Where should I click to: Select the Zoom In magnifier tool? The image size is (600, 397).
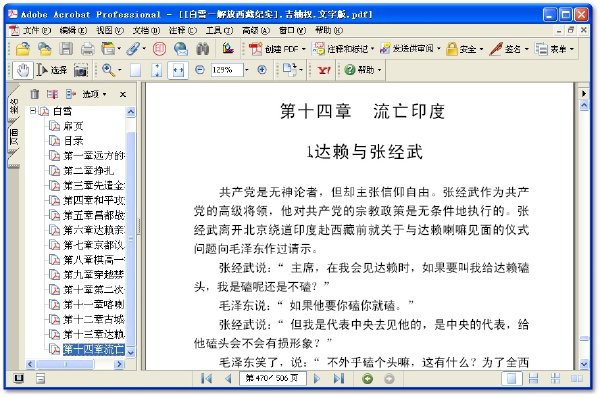(x=108, y=70)
